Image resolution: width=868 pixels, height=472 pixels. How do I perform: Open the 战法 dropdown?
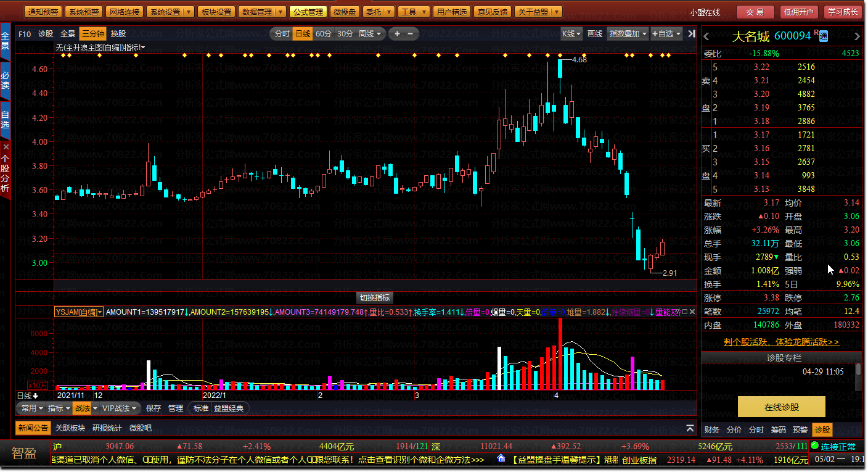(x=86, y=408)
